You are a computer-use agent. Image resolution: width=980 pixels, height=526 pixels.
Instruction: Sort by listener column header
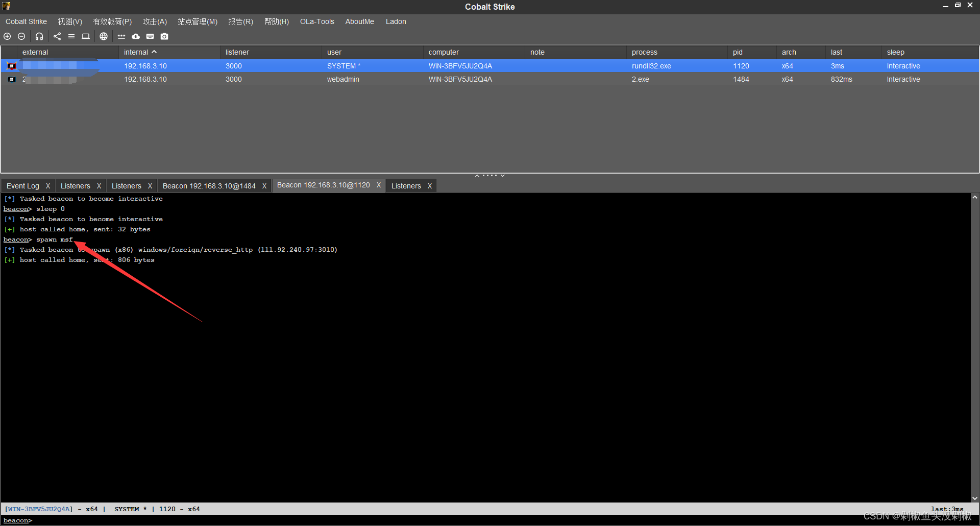point(271,52)
